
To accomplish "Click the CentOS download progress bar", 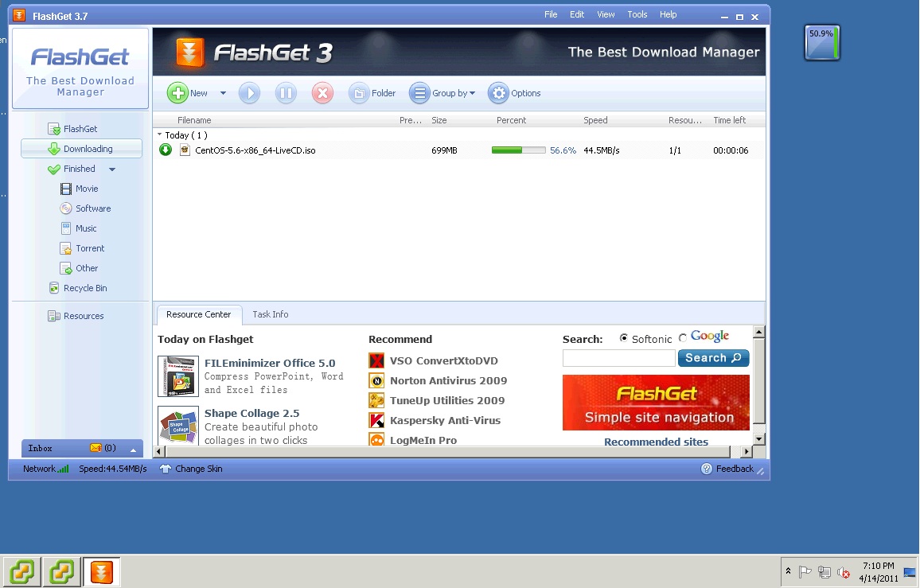I will (519, 150).
